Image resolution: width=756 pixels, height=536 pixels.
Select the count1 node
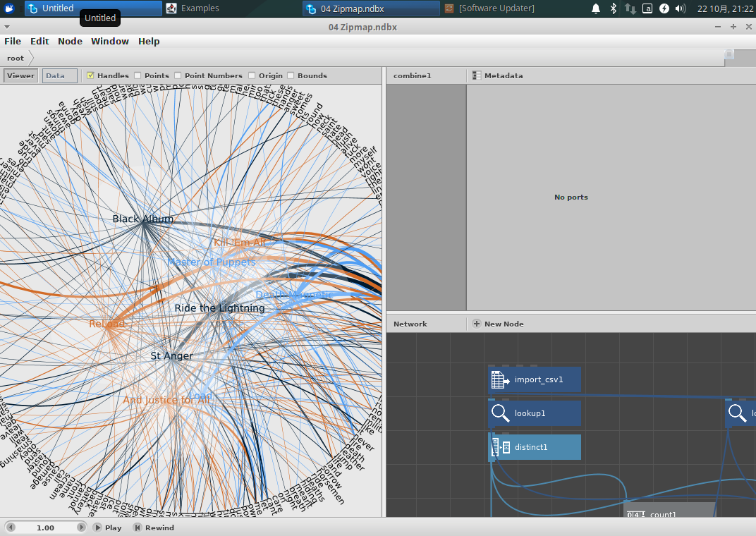pos(669,510)
